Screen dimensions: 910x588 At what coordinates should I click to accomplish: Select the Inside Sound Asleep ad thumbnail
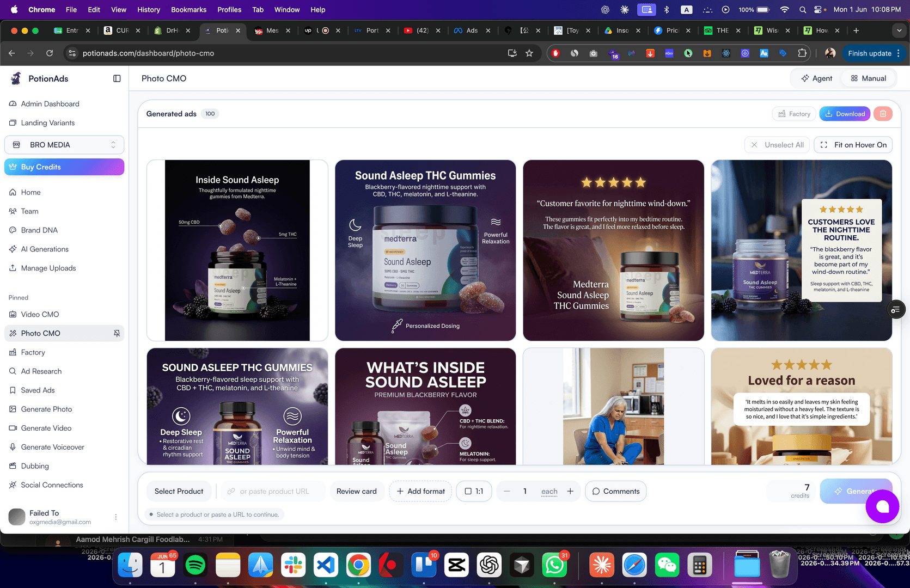[x=237, y=250]
